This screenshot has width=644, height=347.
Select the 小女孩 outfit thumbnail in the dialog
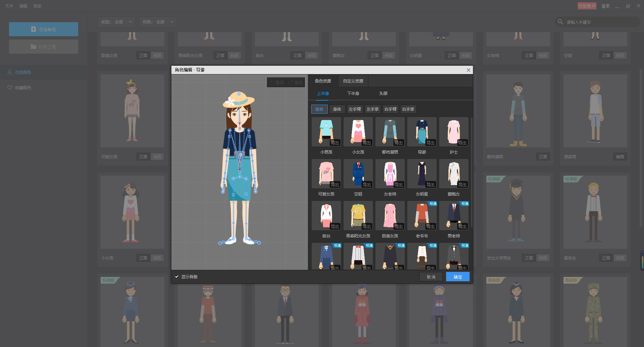coord(358,132)
